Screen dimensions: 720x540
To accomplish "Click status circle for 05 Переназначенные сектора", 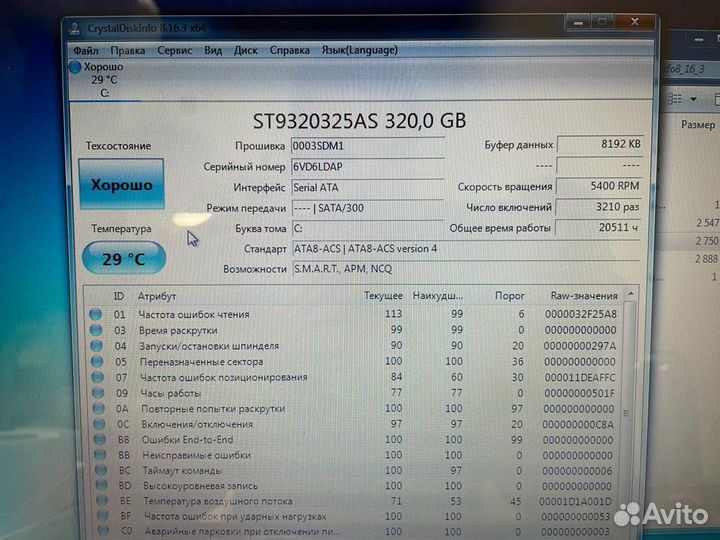I will tap(97, 361).
